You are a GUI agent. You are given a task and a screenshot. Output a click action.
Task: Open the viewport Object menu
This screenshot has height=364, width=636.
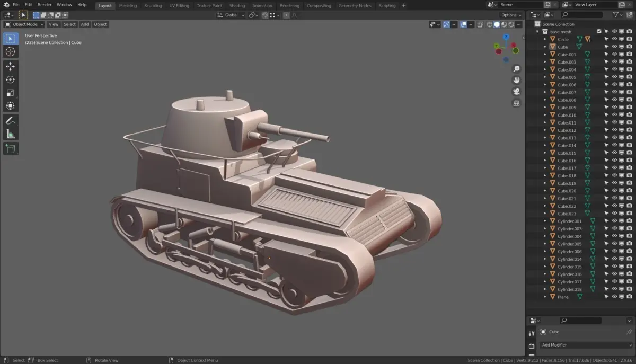[100, 24]
